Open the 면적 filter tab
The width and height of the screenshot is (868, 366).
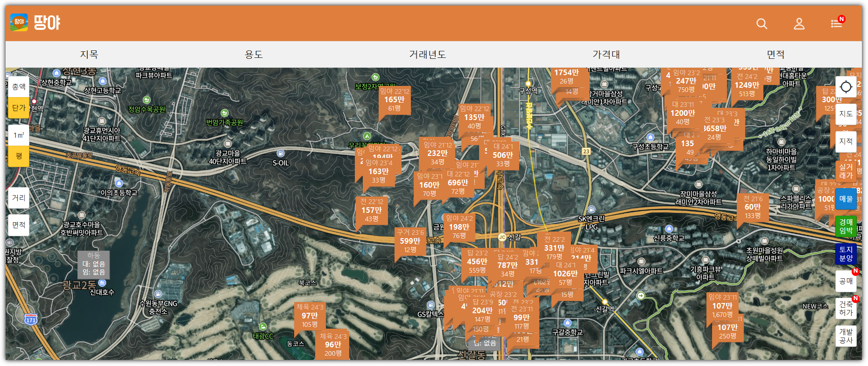tap(776, 55)
